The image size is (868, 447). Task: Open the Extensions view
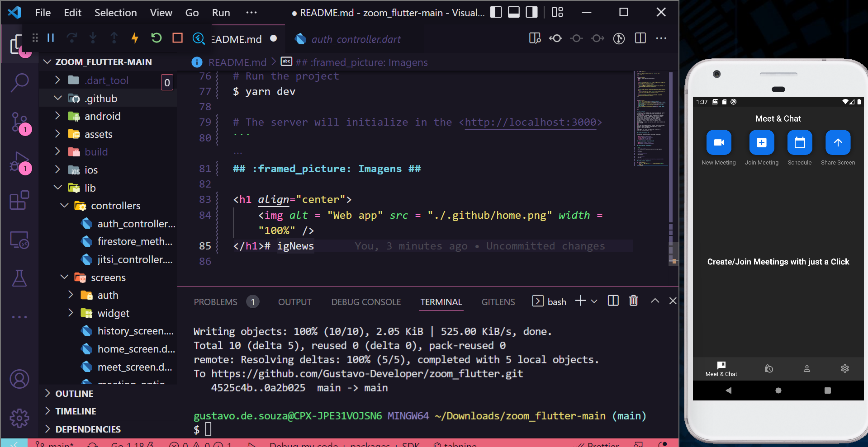point(19,200)
